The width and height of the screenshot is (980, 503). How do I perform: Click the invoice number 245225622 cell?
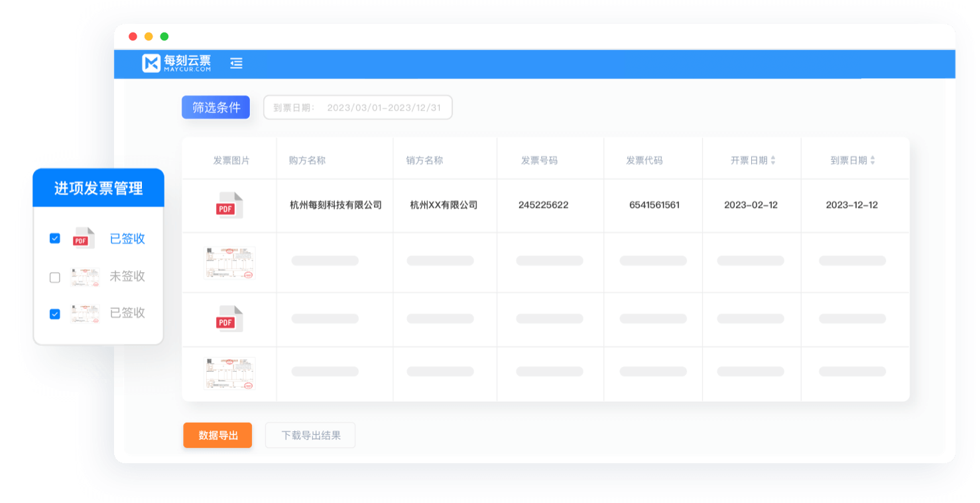click(x=543, y=205)
